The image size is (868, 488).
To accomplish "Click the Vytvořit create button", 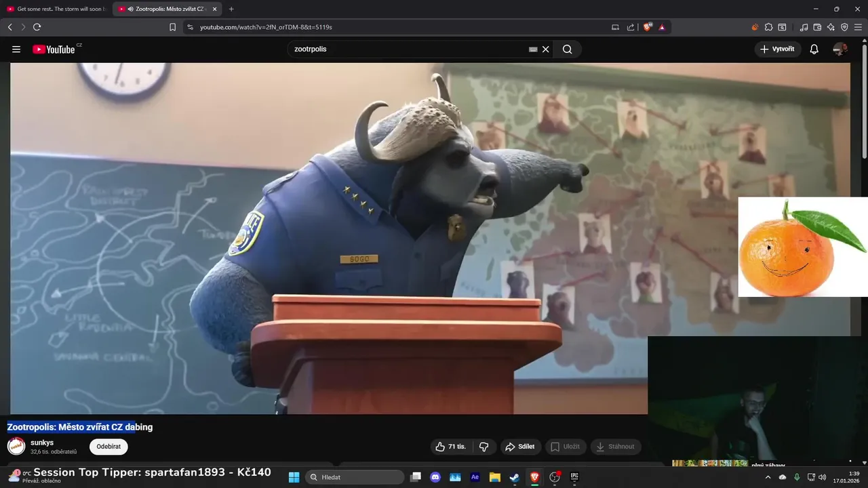I will 778,49.
